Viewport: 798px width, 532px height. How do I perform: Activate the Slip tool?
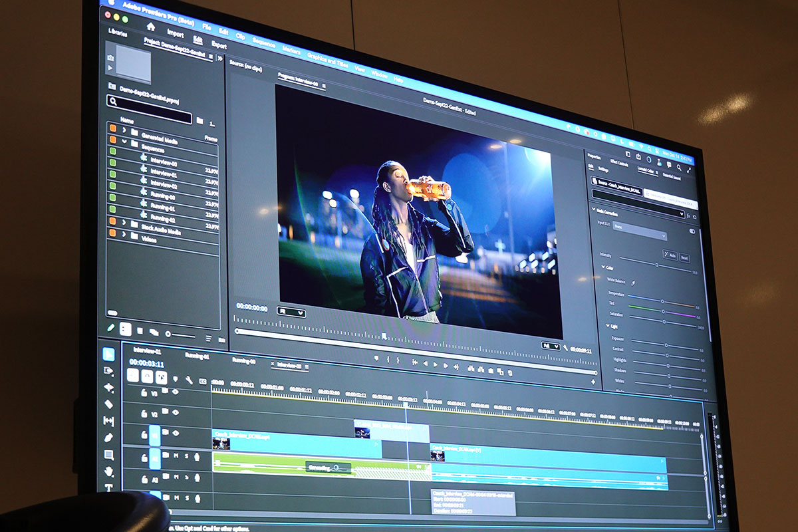coord(109,421)
